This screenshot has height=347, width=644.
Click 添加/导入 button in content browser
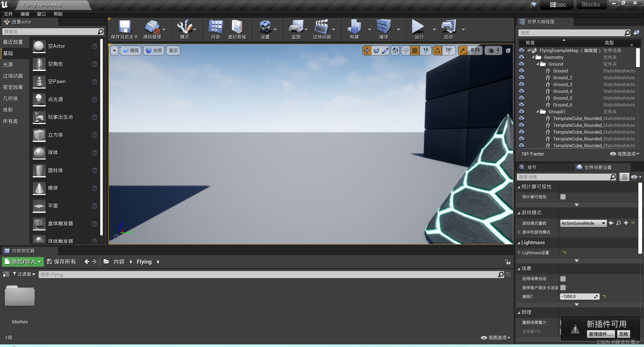[22, 261]
